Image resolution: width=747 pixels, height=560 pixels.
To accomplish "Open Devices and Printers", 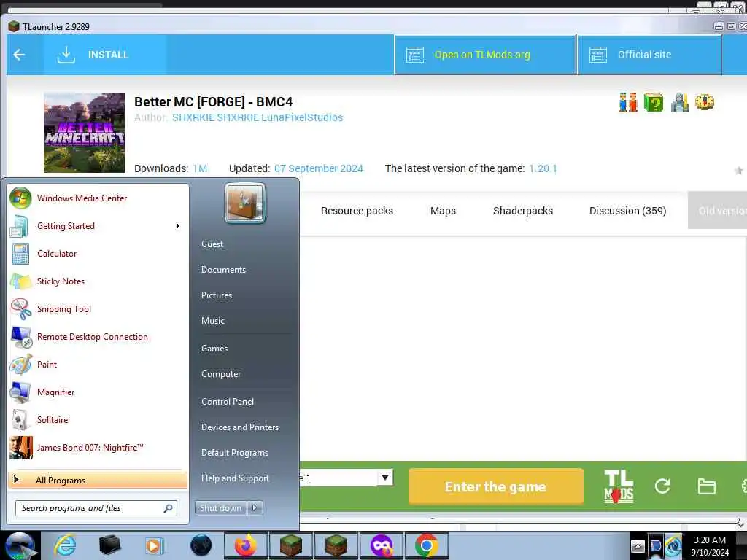I will click(239, 427).
